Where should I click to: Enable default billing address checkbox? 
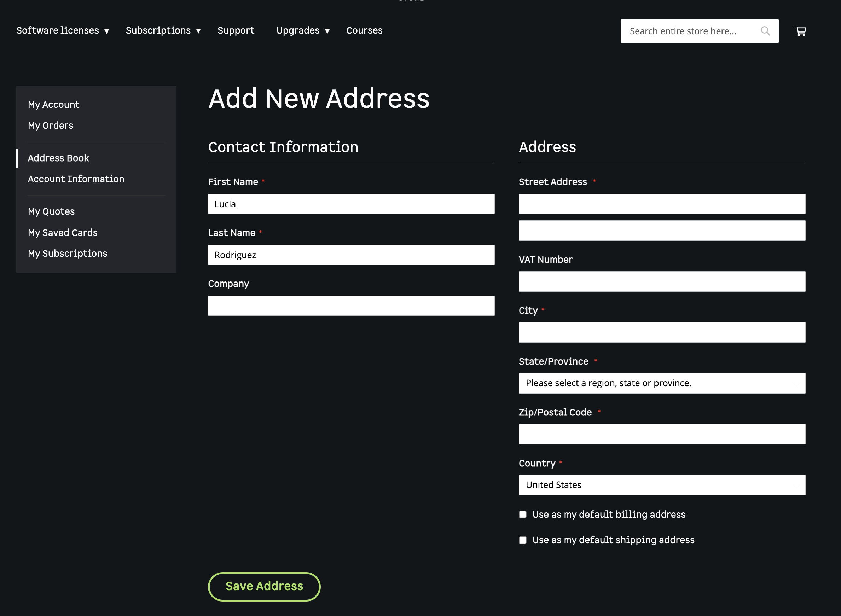click(x=522, y=515)
